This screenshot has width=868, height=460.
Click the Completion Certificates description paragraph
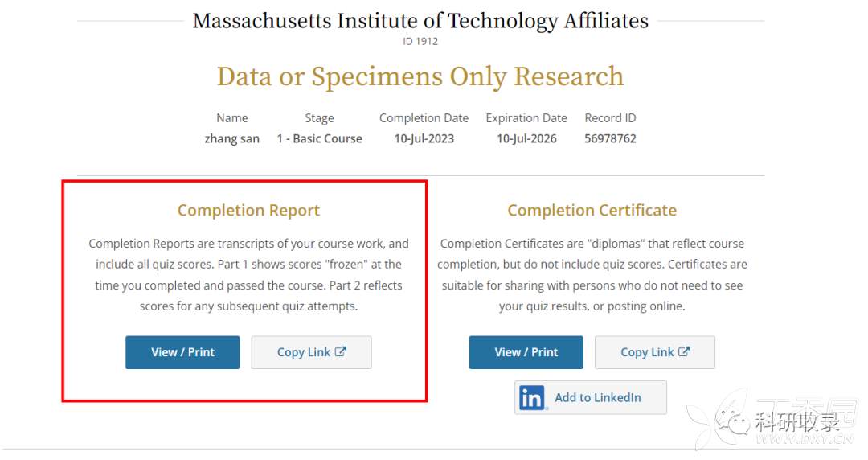pos(592,274)
